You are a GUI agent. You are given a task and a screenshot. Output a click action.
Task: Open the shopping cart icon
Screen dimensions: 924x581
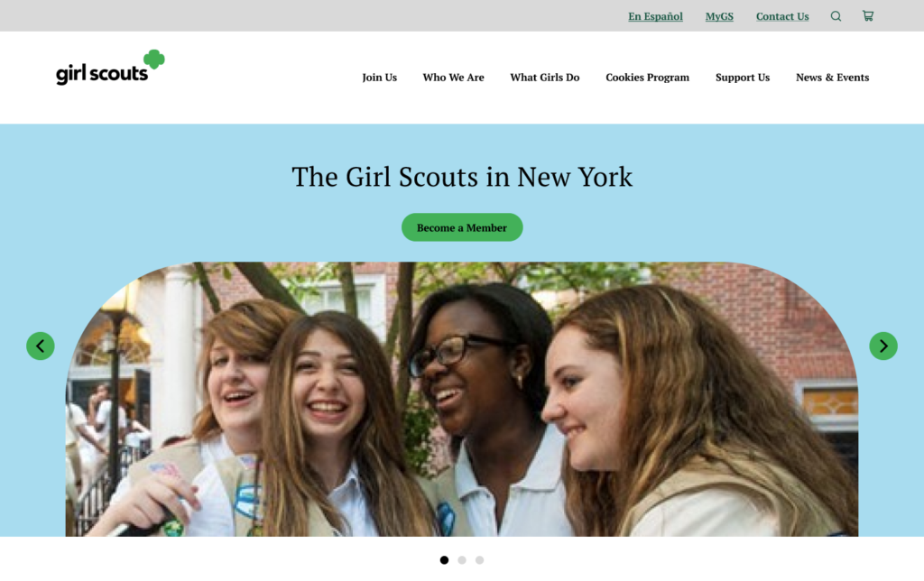click(868, 16)
